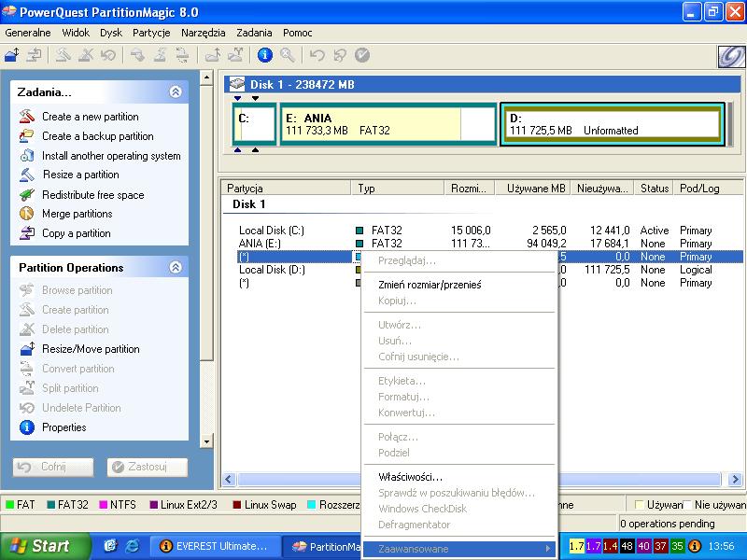Click the greyed Create partition toolbar icon

(63, 55)
